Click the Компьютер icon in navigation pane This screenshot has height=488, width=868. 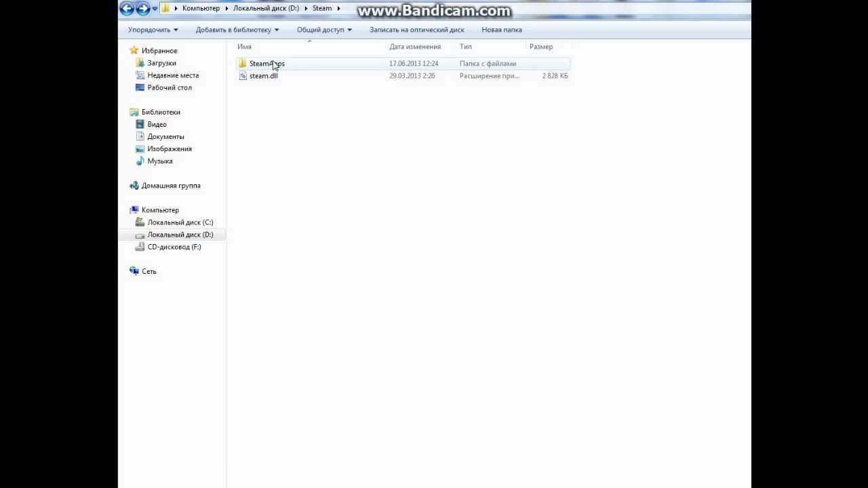(x=134, y=209)
